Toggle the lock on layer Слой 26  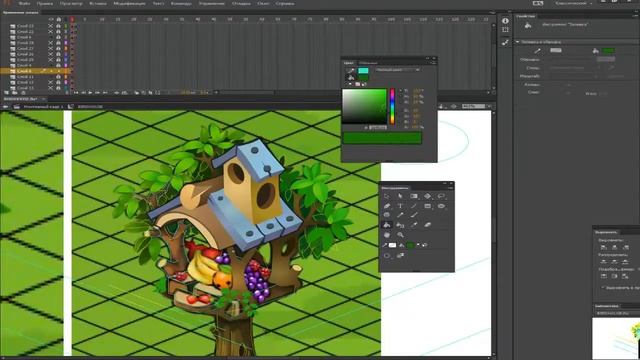click(x=58, y=54)
